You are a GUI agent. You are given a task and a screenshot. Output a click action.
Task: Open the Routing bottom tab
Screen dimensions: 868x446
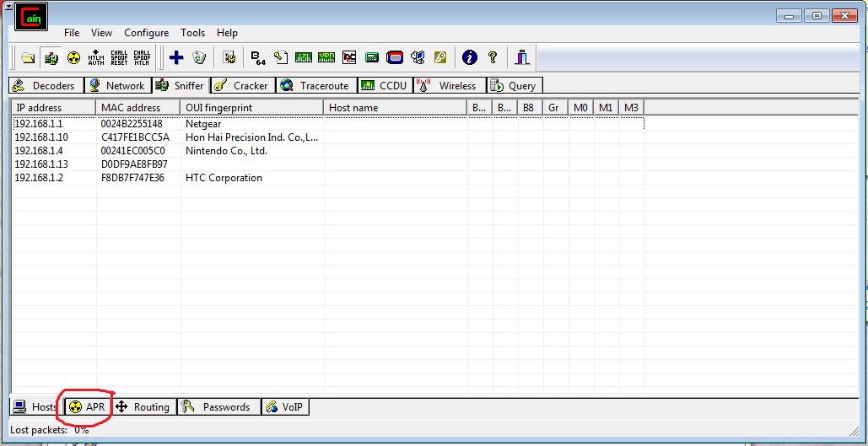point(144,407)
